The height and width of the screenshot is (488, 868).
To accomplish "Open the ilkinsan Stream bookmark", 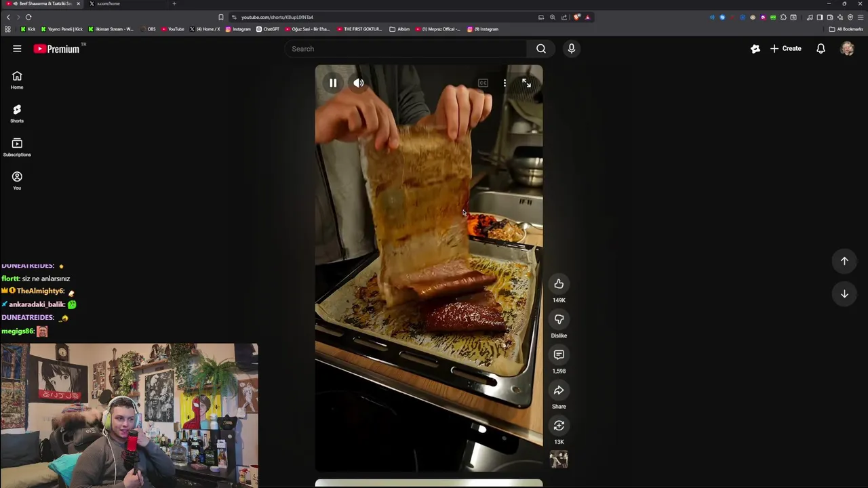I will click(x=111, y=29).
